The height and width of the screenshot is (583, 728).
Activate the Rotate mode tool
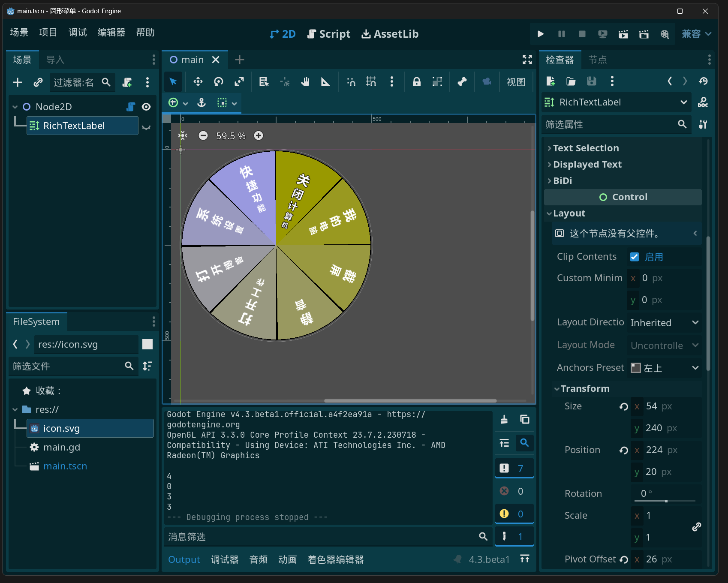[x=219, y=82]
